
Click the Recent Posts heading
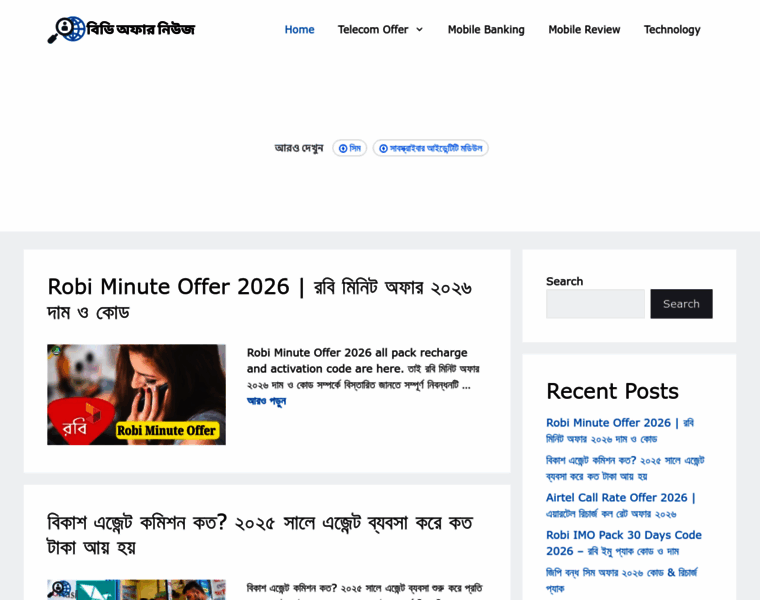(x=612, y=391)
